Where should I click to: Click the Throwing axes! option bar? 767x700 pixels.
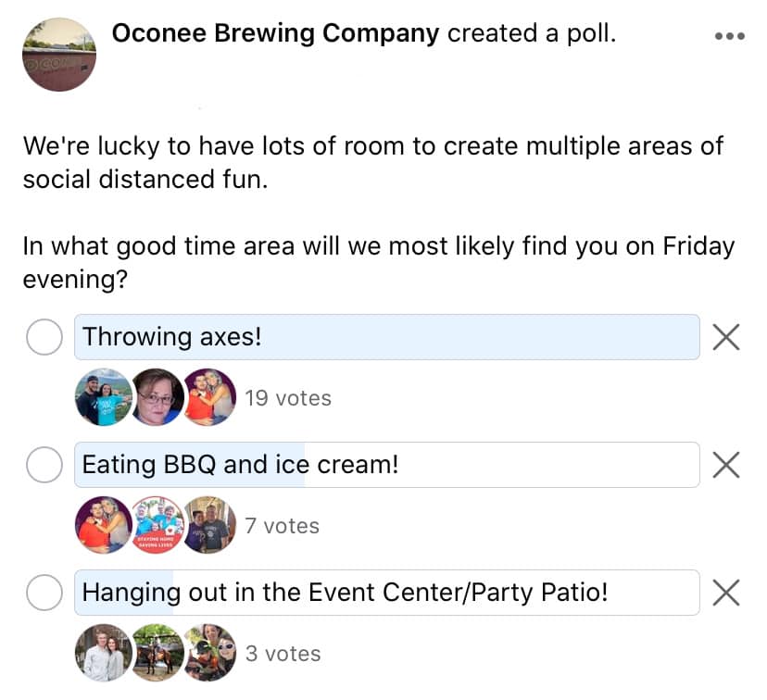pyautogui.click(x=387, y=337)
